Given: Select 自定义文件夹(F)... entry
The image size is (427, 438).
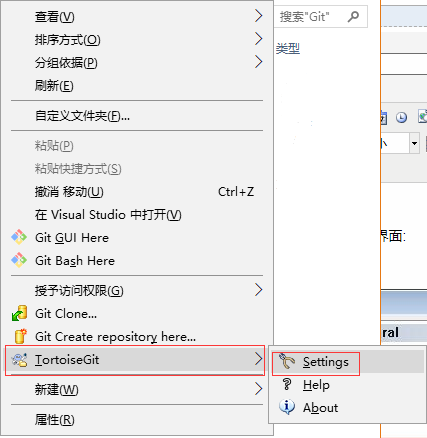Looking at the screenshot, I should pyautogui.click(x=137, y=116).
